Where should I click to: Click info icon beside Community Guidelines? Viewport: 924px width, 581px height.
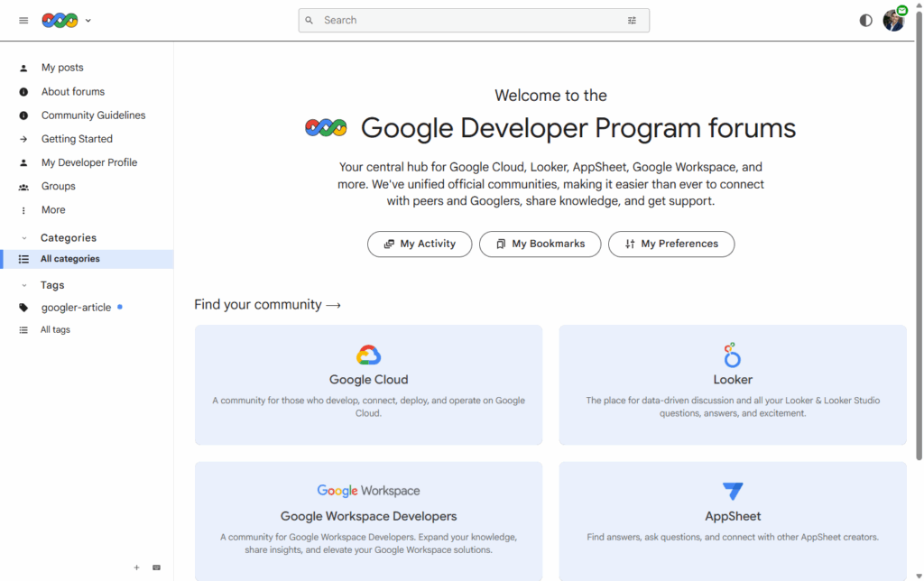[23, 115]
